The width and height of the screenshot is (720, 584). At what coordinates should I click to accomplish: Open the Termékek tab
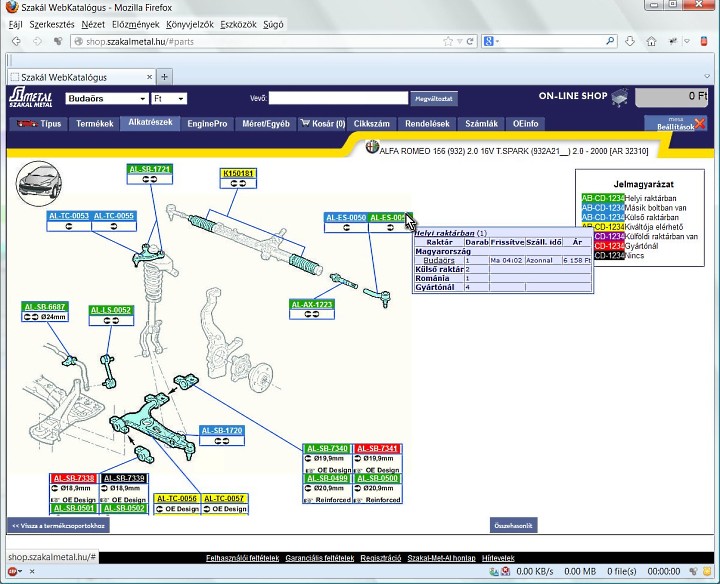pos(95,124)
